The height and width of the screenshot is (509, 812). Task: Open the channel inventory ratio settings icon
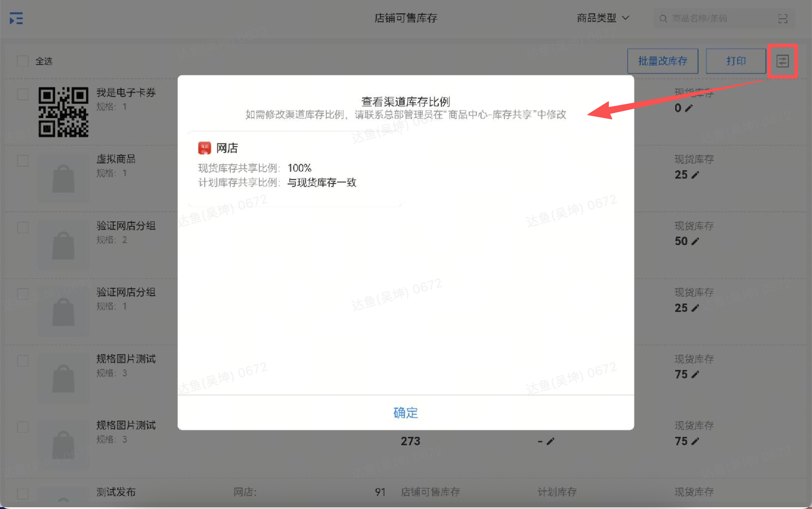coord(782,61)
